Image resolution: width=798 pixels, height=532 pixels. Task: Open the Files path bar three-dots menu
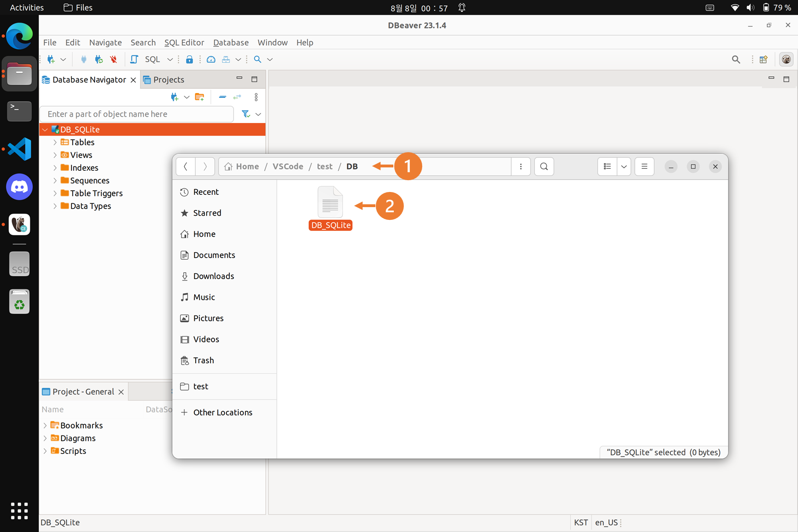(x=520, y=166)
